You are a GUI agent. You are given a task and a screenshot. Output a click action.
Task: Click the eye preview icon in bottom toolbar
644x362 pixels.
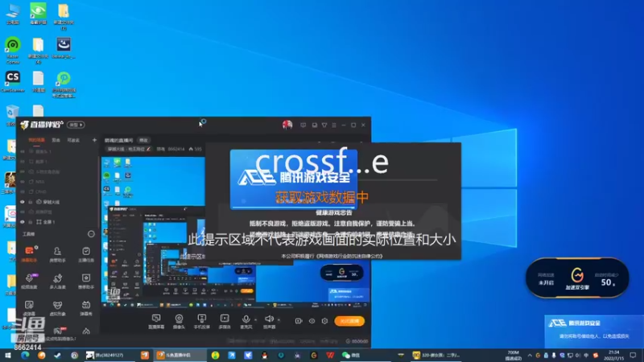coord(312,321)
